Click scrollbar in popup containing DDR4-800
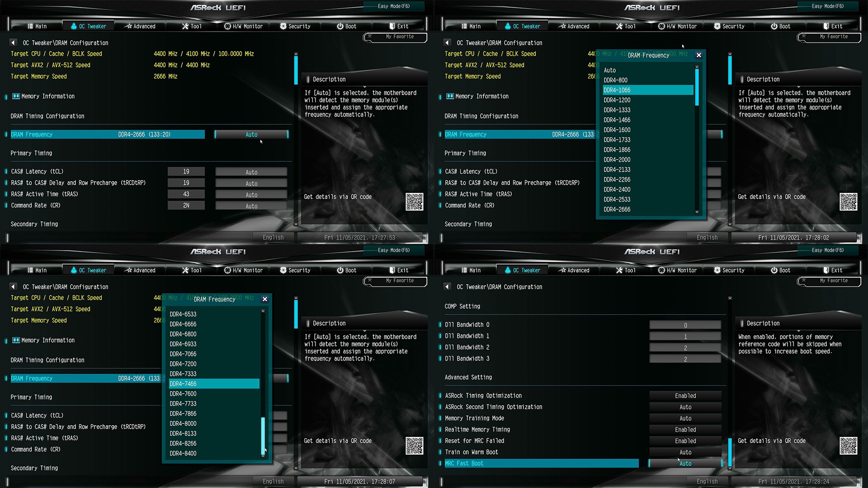868x488 pixels. pyautogui.click(x=697, y=86)
